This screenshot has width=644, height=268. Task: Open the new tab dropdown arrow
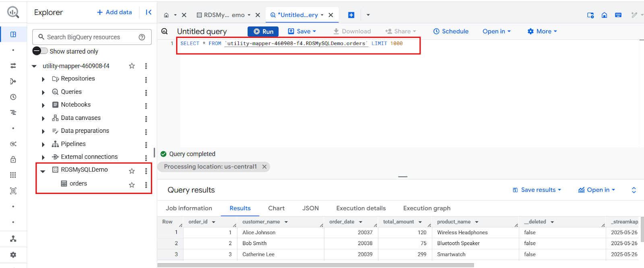click(368, 15)
